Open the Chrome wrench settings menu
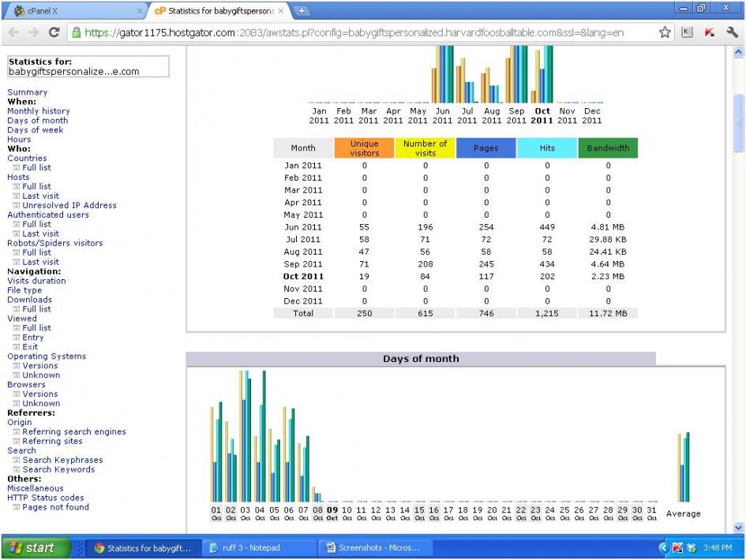This screenshot has height=560, width=746. (x=732, y=33)
